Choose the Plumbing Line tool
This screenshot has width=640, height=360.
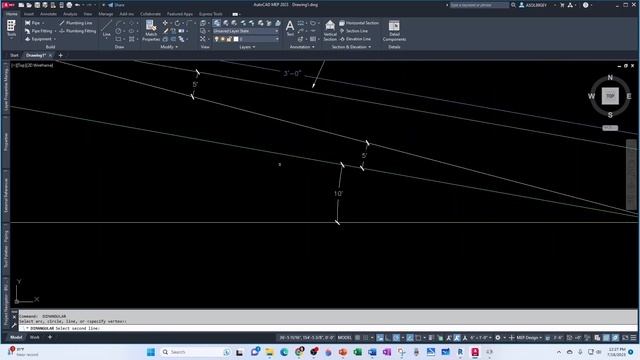(x=76, y=23)
